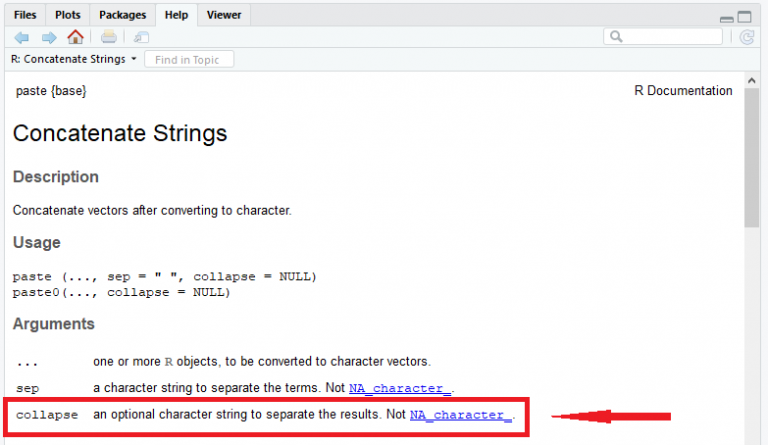This screenshot has height=445, width=768.
Task: Follow NA_character_ link in collapse row
Action: point(460,415)
